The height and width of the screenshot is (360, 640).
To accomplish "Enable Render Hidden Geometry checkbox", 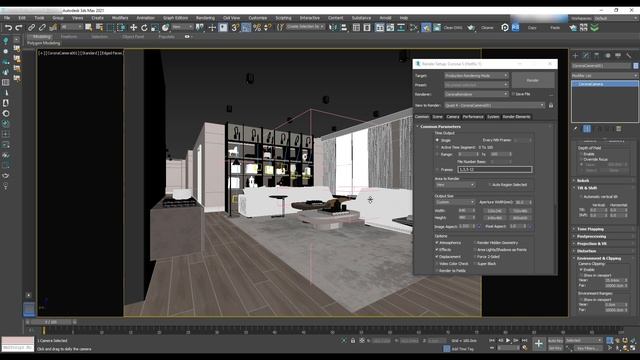I will coord(475,242).
